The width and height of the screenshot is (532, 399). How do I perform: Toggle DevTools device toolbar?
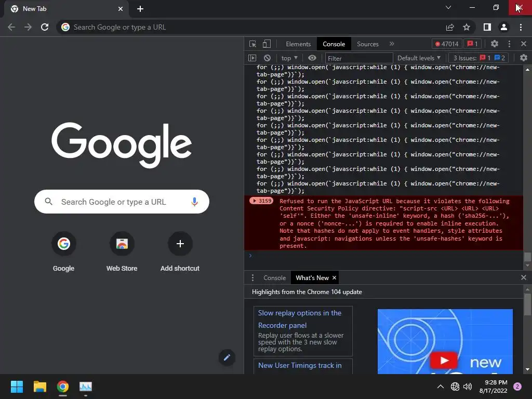(267, 44)
